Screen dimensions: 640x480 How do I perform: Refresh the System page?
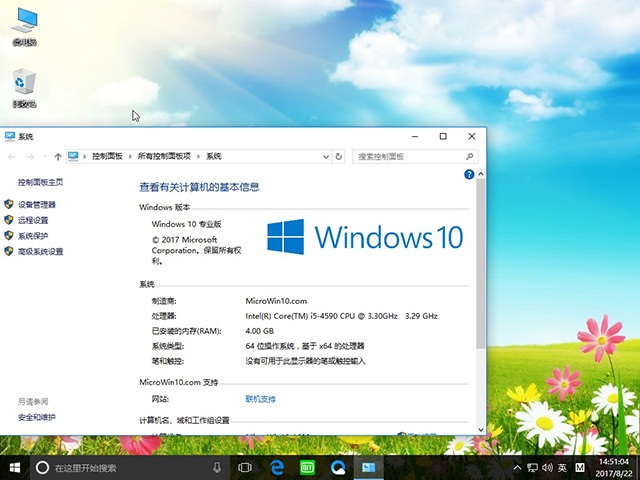tap(338, 157)
